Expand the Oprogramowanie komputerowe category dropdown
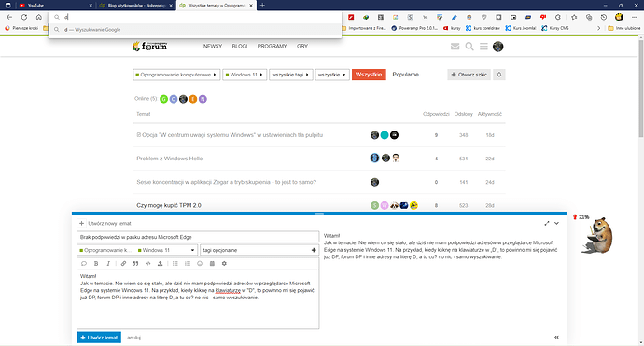The height and width of the screenshot is (346, 644). click(x=176, y=75)
